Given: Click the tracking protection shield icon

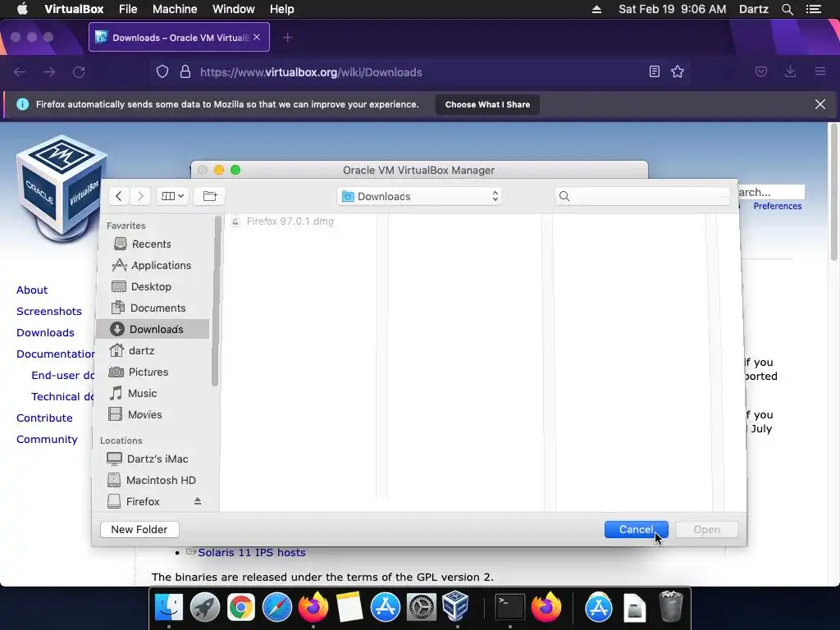Looking at the screenshot, I should pyautogui.click(x=162, y=72).
